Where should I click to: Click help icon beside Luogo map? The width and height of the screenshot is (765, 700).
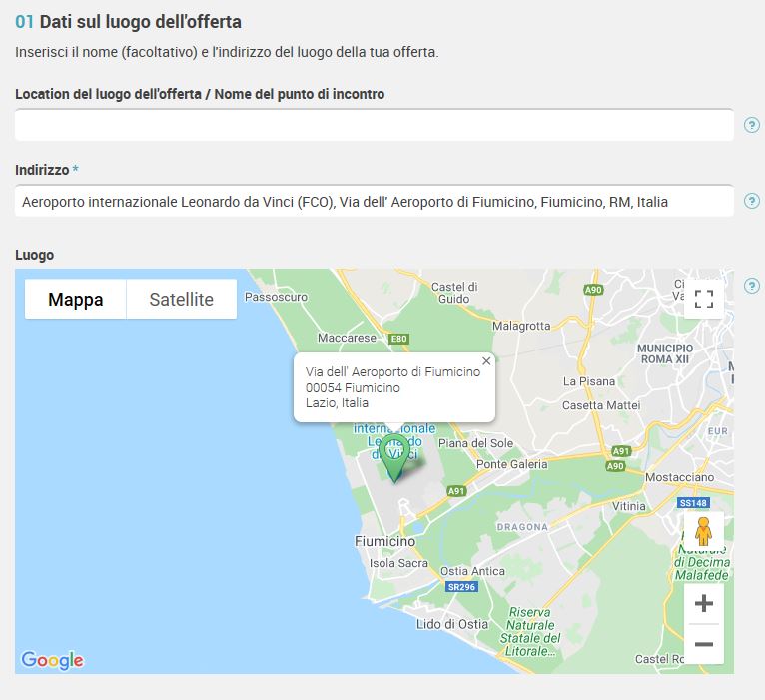[x=751, y=286]
